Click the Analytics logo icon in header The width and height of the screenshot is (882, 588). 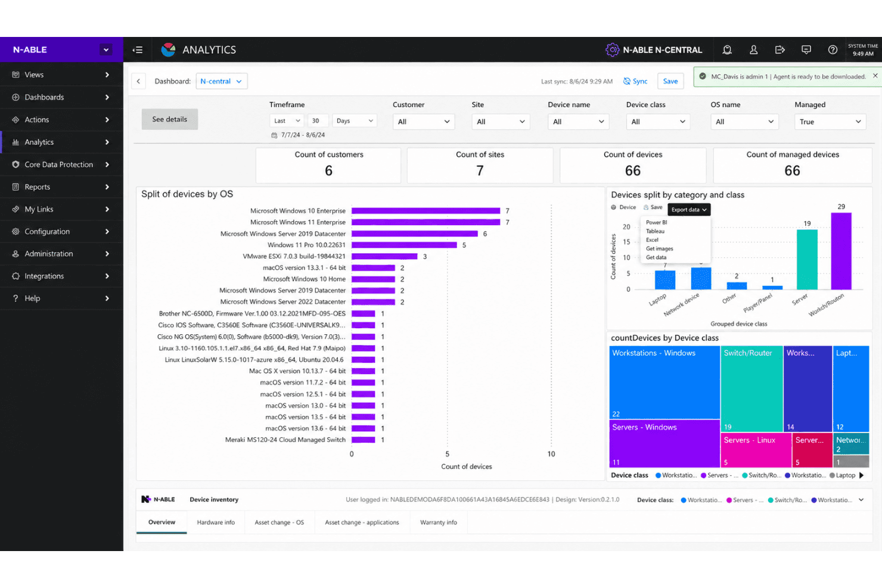point(169,50)
